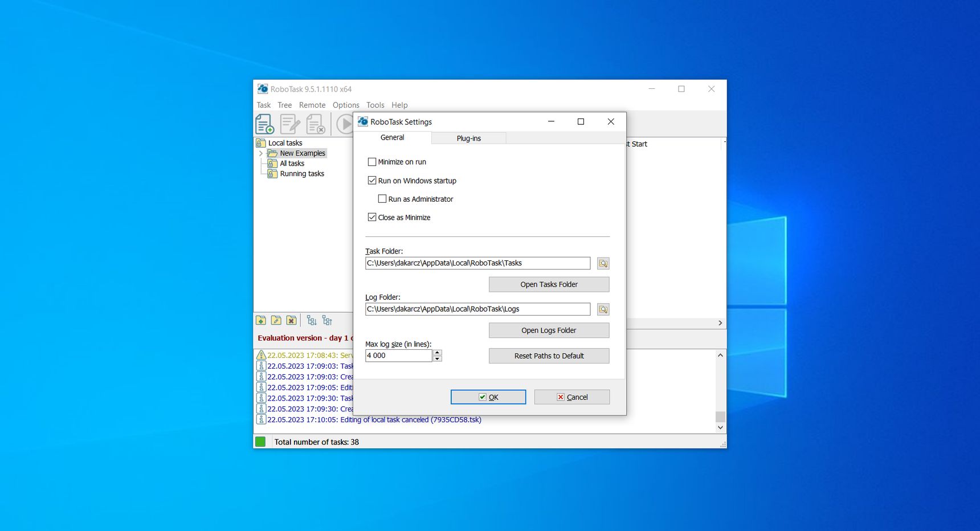Click info icon on first 17:09:03 log entry
980x531 pixels.
(x=261, y=366)
